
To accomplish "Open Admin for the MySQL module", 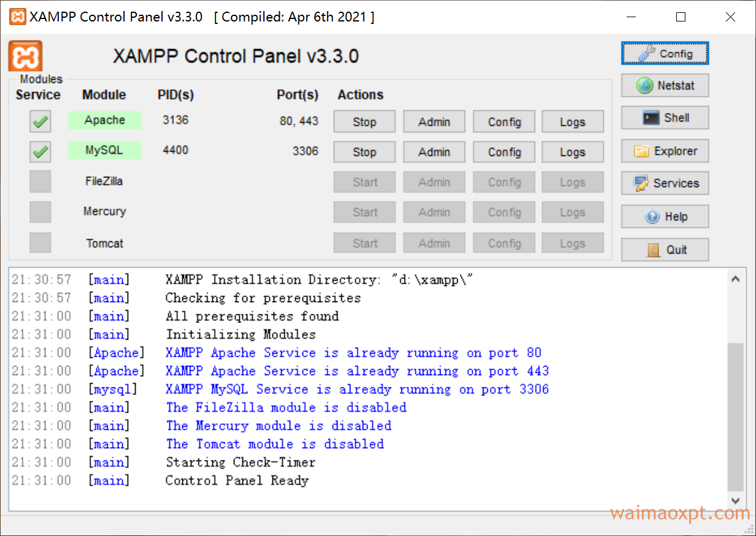I will [434, 152].
